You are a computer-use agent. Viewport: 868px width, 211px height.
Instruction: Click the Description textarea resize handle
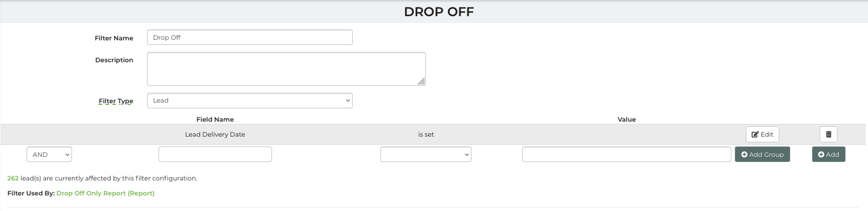[422, 82]
